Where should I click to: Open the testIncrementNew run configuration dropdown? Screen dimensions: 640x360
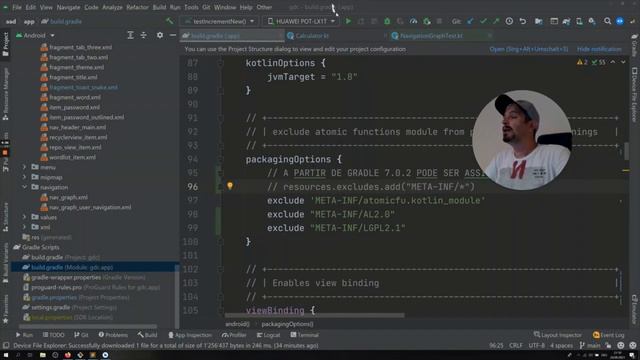(220, 21)
